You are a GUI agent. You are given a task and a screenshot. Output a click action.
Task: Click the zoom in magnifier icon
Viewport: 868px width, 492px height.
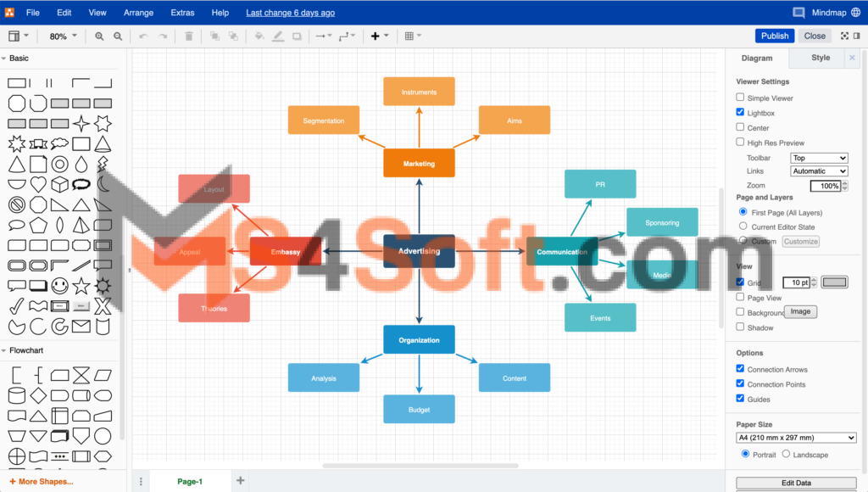(x=99, y=36)
